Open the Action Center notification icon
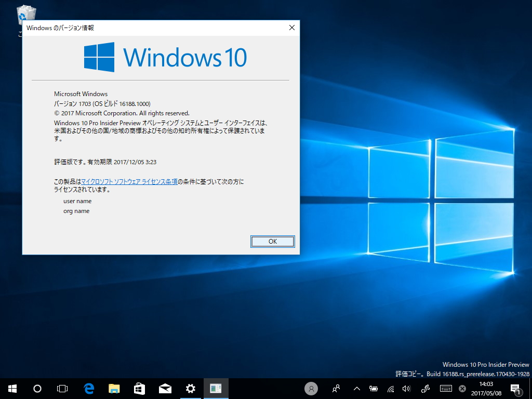 (x=516, y=388)
